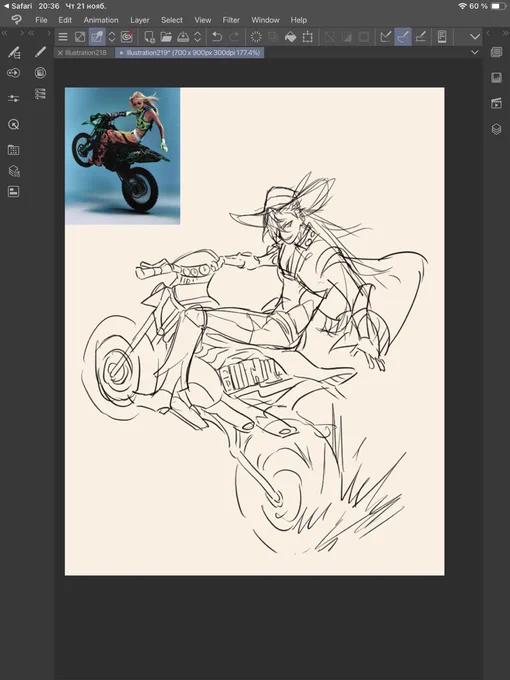Toggle Show selection border icon
Image resolution: width=510 pixels, height=680 pixels.
[x=364, y=37]
